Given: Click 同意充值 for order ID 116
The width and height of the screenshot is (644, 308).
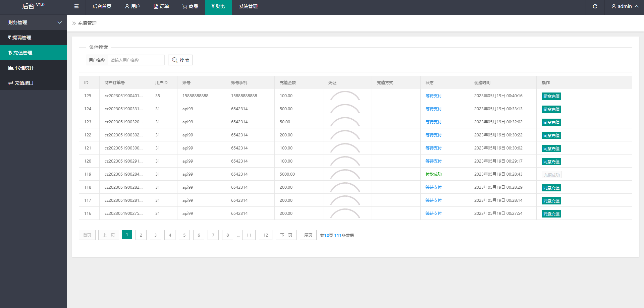Looking at the screenshot, I should point(551,214).
